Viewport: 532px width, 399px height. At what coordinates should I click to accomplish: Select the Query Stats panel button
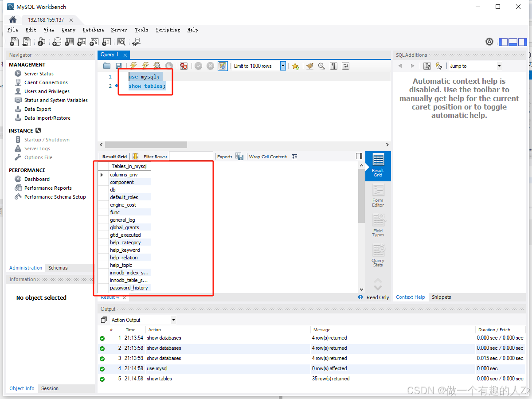pos(378,256)
